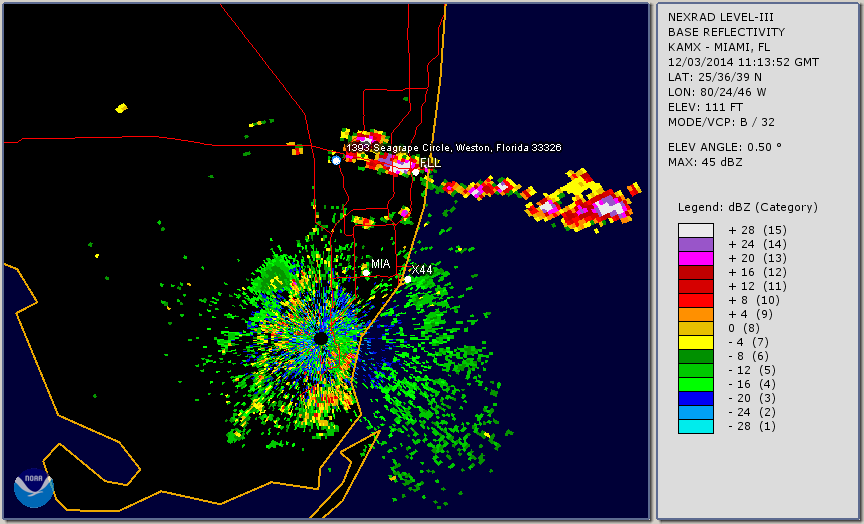Click the '12/03/2014 11:13:52 GMT' timestamp
The image size is (864, 524).
[743, 62]
